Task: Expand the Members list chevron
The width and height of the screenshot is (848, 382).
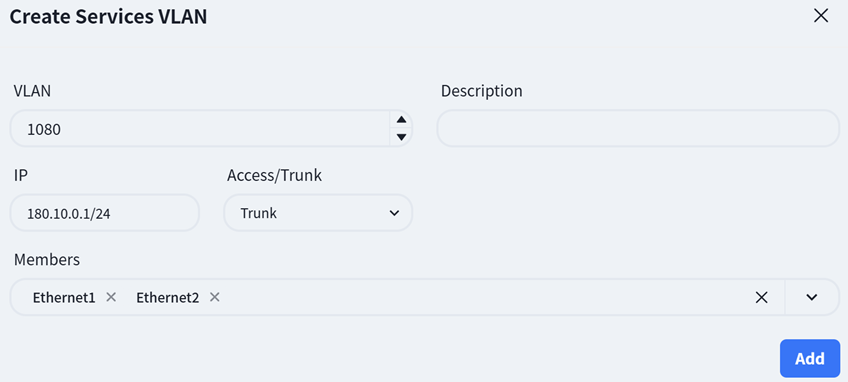Action: (x=811, y=297)
